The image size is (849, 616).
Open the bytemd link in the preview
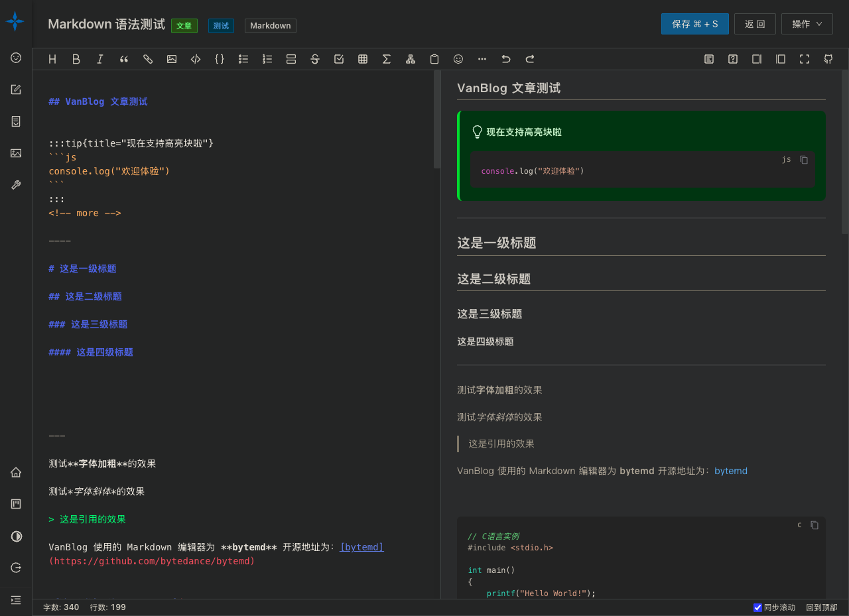[731, 471]
